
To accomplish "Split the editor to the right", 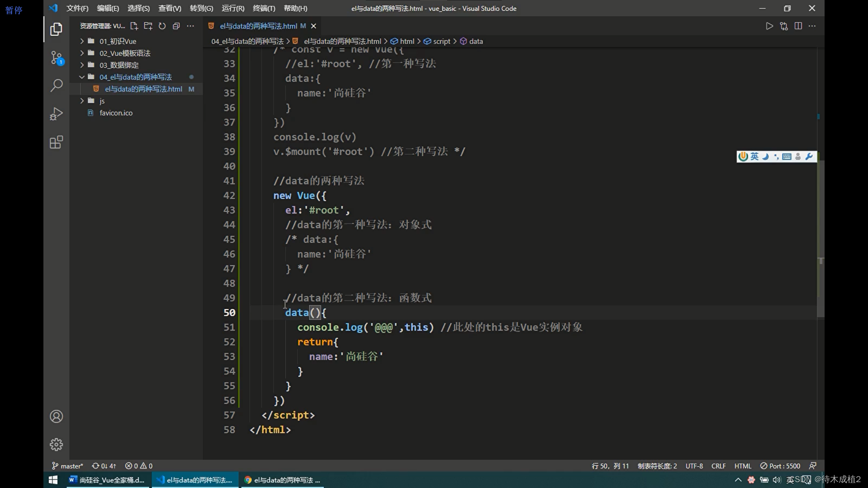I will click(x=798, y=26).
